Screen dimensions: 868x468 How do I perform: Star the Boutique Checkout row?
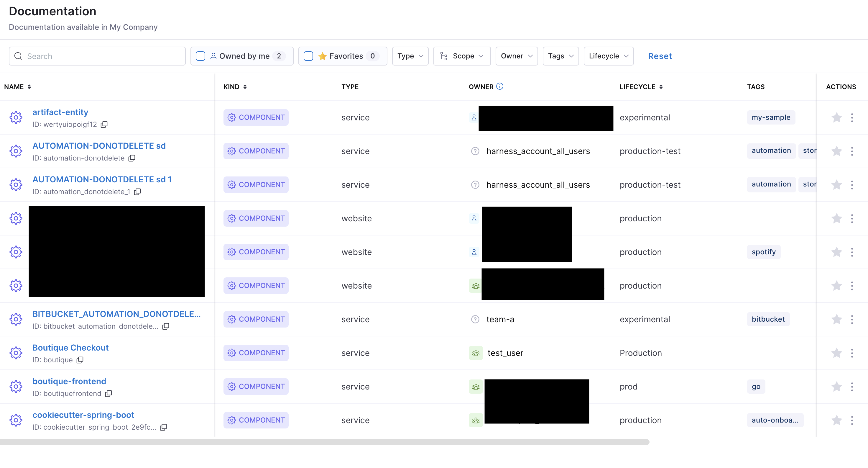tap(836, 353)
